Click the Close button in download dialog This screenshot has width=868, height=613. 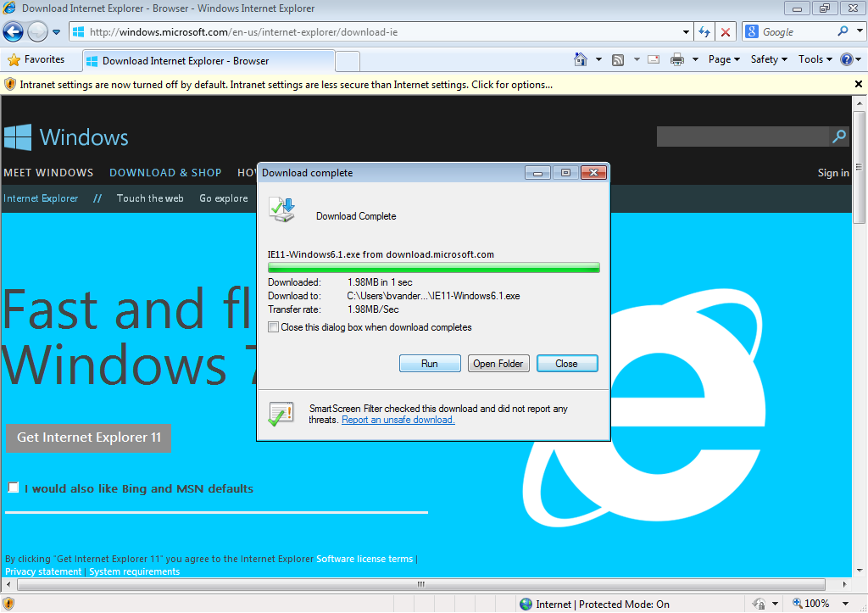(567, 363)
